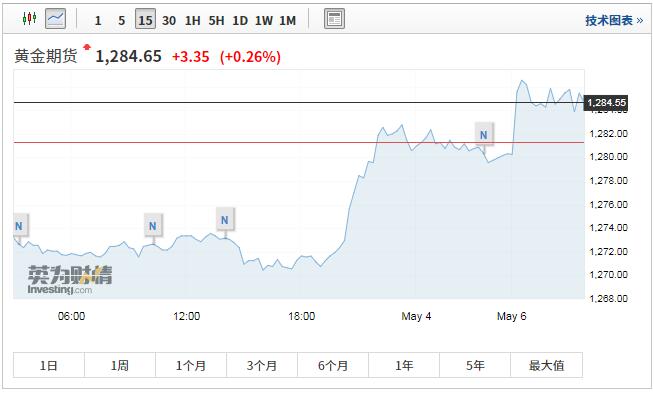Select the area line chart icon

pos(55,19)
